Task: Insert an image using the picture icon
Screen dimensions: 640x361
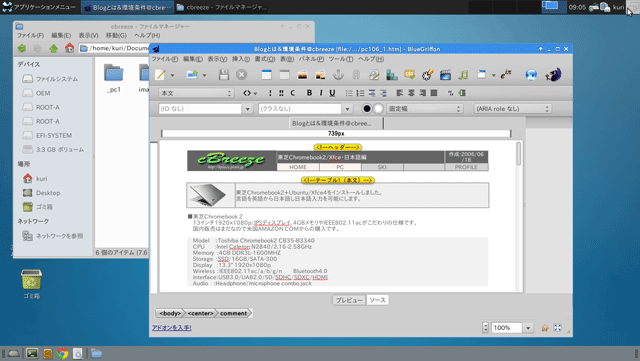Action: (x=302, y=75)
